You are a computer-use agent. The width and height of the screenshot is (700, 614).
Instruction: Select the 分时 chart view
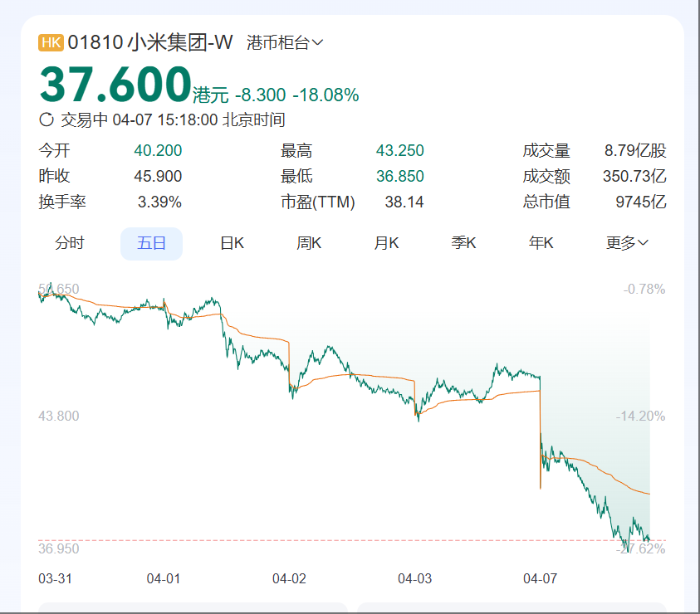point(70,243)
